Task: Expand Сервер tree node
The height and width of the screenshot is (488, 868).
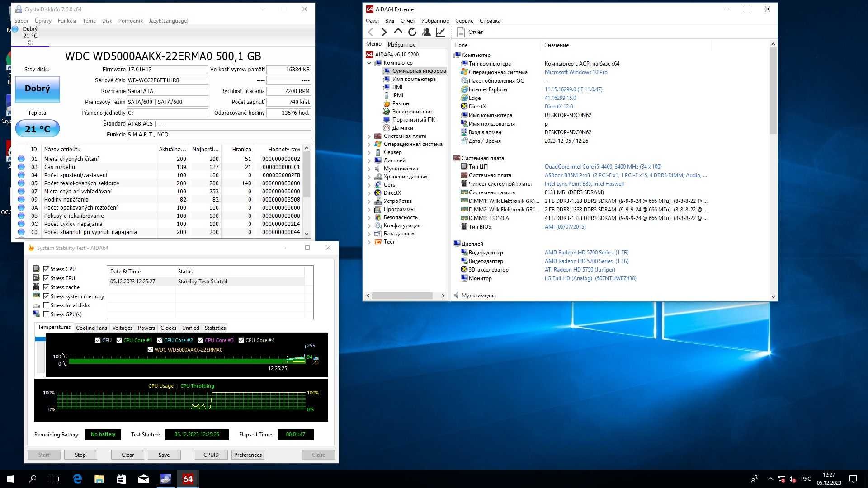Action: (369, 153)
